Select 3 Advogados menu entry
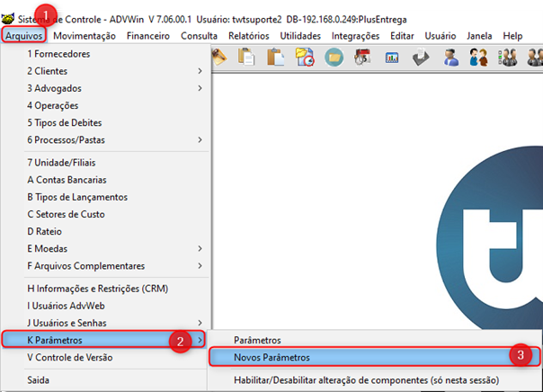The width and height of the screenshot is (543, 392). (x=105, y=88)
